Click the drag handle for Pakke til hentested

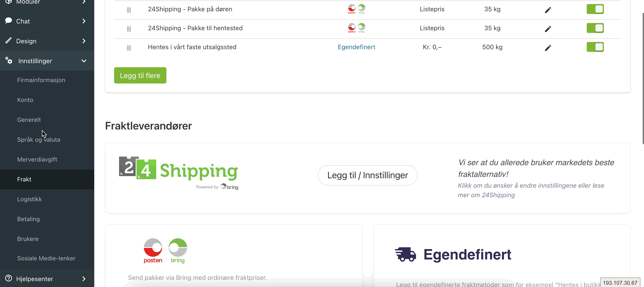point(129,29)
